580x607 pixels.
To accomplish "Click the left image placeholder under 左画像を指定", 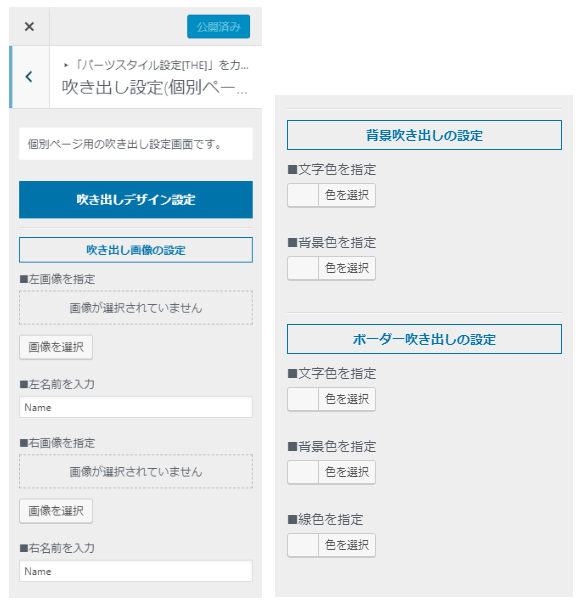I will pyautogui.click(x=136, y=308).
